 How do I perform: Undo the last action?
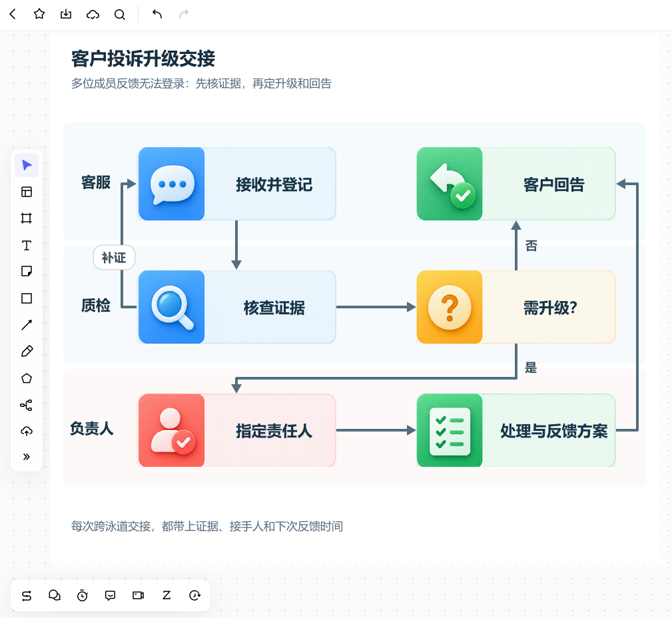click(x=157, y=14)
